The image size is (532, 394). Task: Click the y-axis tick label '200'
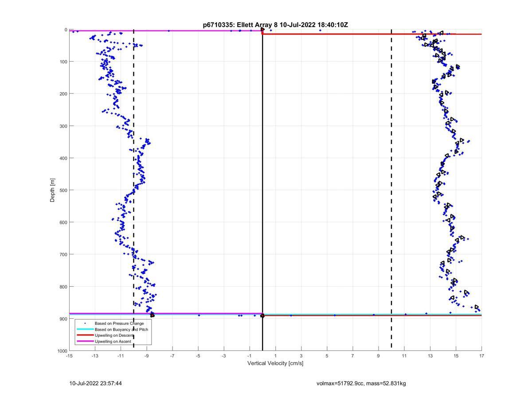pos(63,94)
